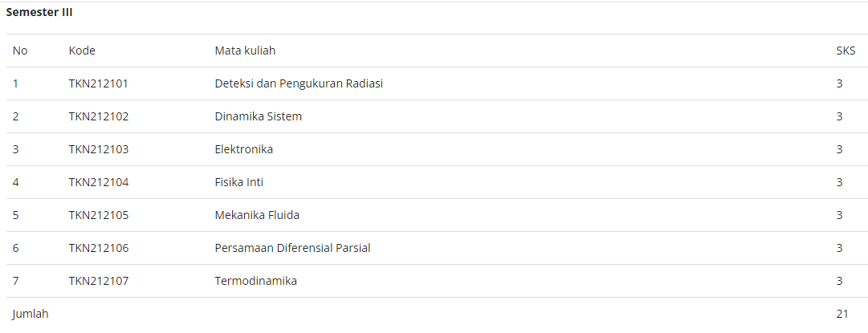Click the Dinamika Sistem course name
This screenshot has width=868, height=333.
click(x=259, y=116)
